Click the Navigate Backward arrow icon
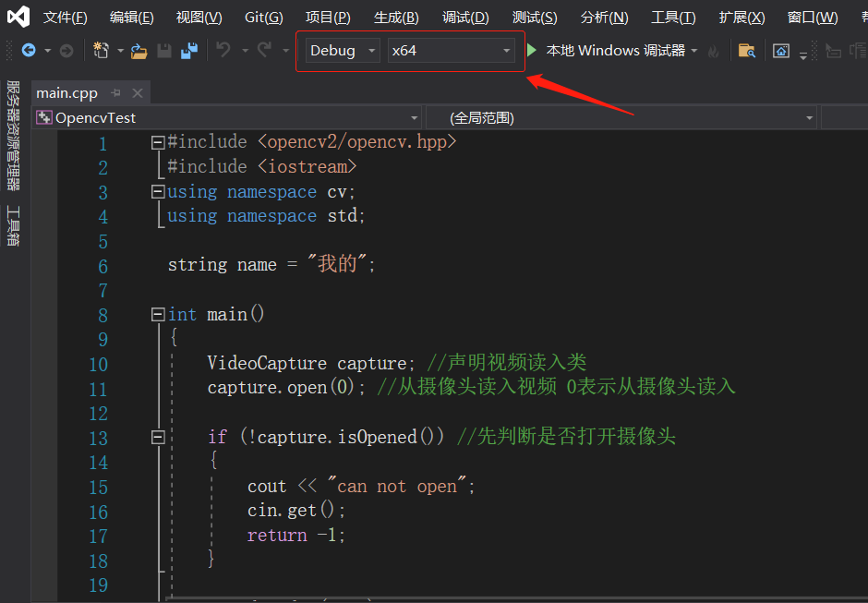The image size is (868, 603). tap(28, 51)
